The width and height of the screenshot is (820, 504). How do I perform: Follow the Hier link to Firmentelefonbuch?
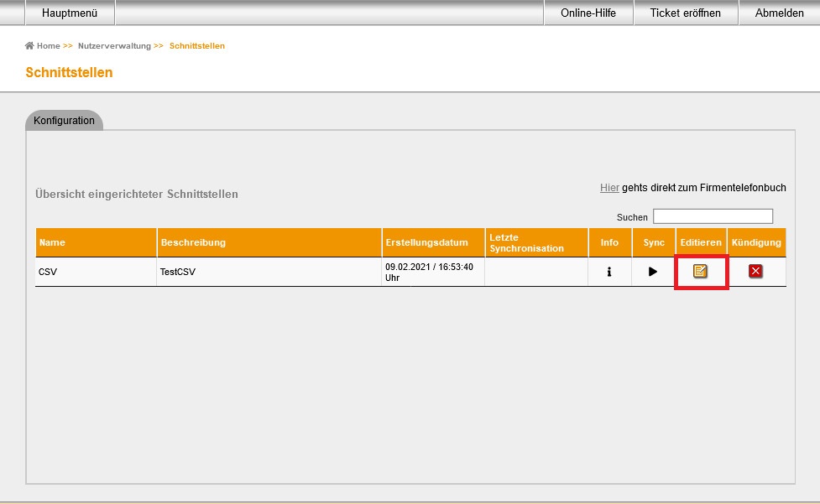609,188
